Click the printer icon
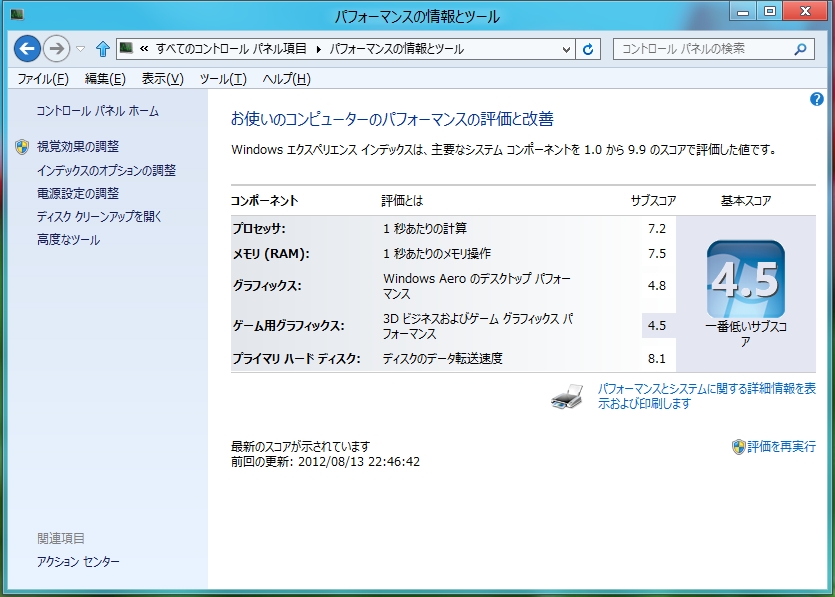835x597 pixels. 567,396
